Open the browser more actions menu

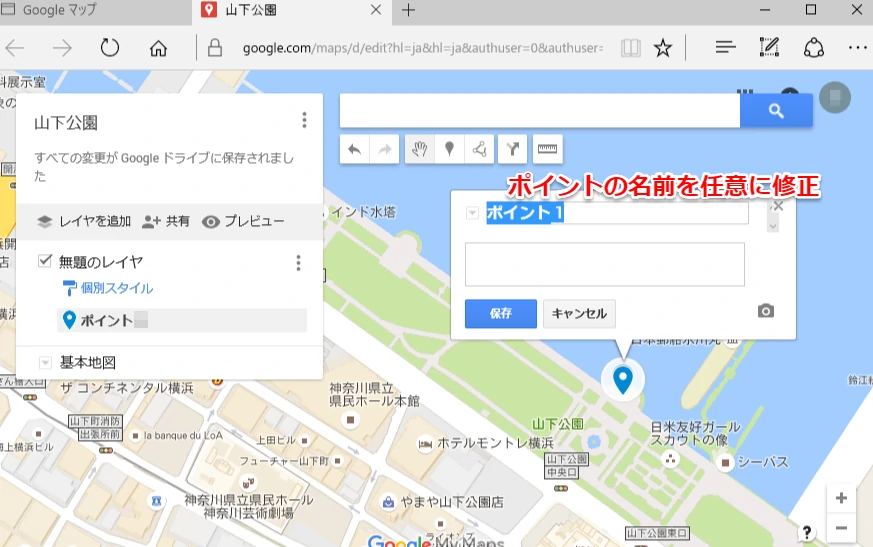[x=857, y=48]
